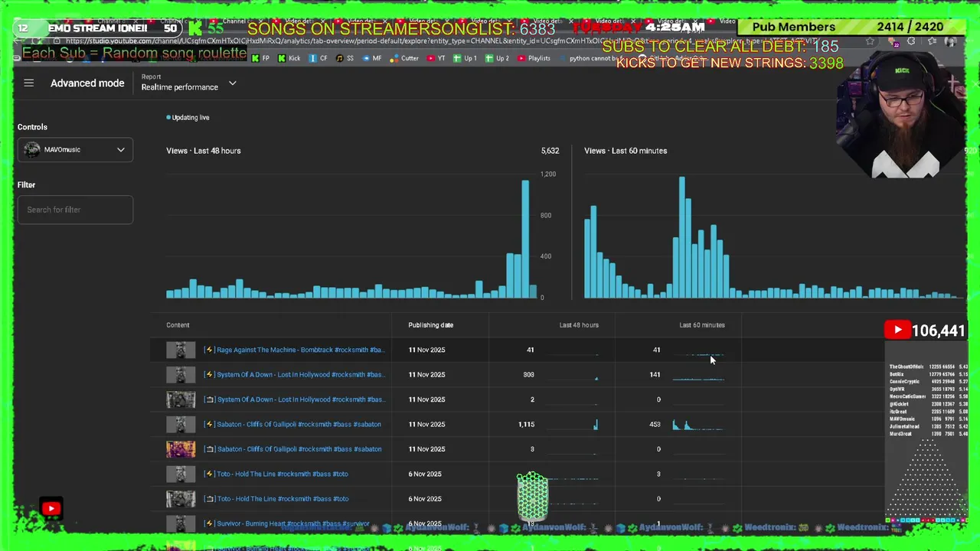Click the Rage Against The Machine thumbnail
Screen dimensions: 980x551
click(x=181, y=350)
